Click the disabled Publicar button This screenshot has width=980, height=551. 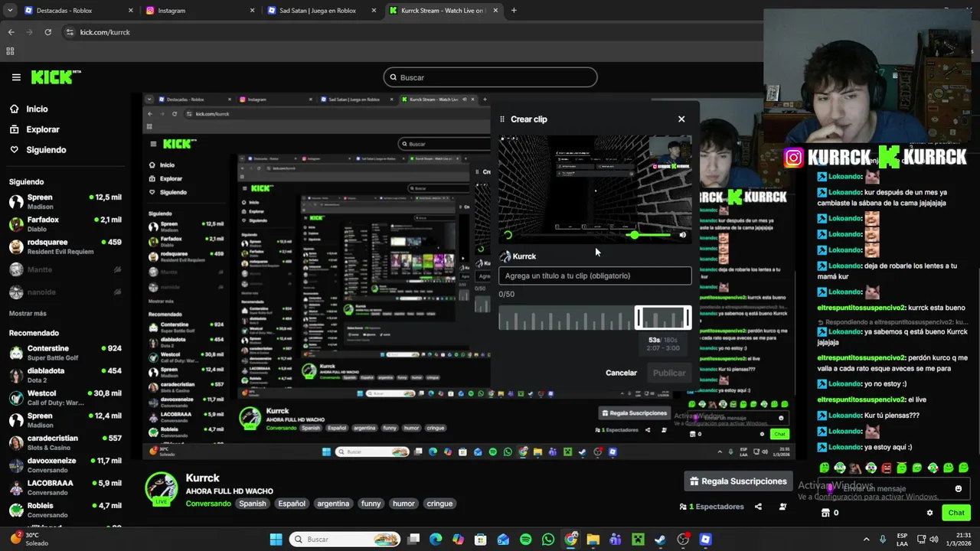pyautogui.click(x=669, y=373)
